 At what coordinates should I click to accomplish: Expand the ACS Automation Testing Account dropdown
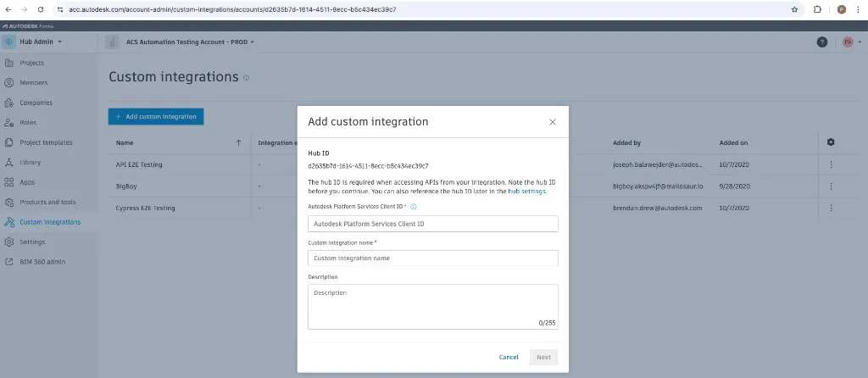(x=253, y=42)
